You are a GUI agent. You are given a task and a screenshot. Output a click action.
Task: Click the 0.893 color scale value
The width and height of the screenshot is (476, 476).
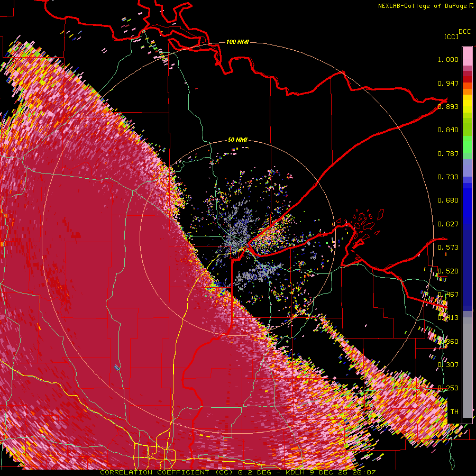448,106
